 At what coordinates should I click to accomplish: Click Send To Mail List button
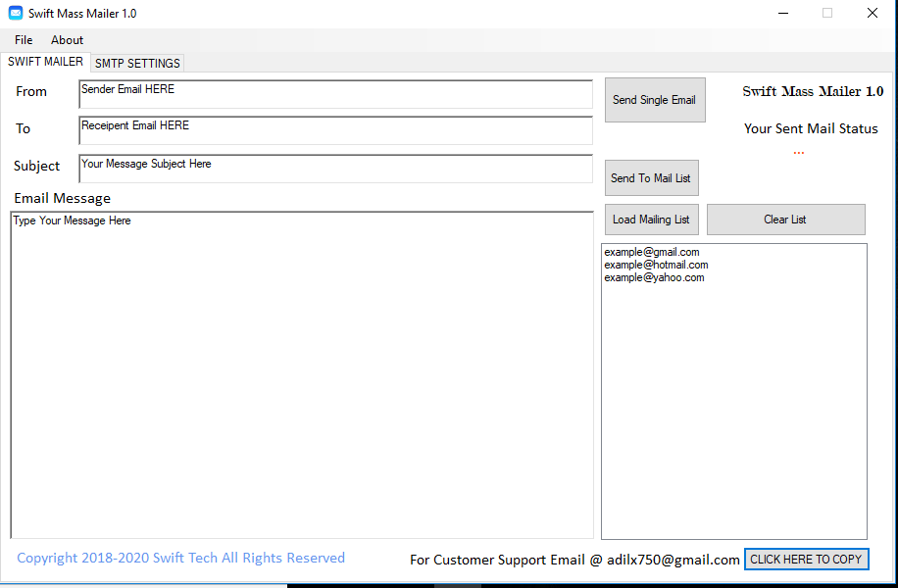click(x=652, y=178)
